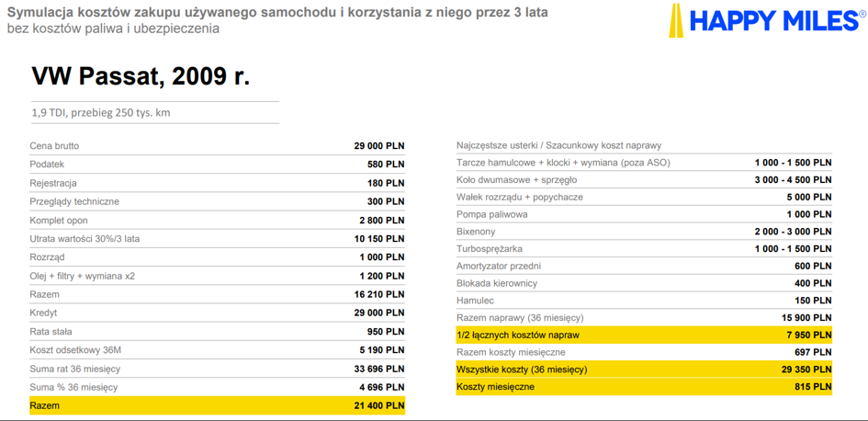Click the Happy Miles road logo icon

click(675, 20)
